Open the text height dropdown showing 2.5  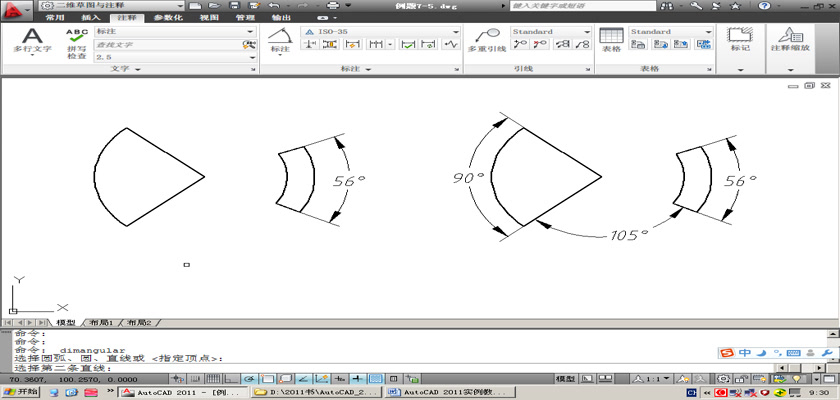pyautogui.click(x=175, y=57)
